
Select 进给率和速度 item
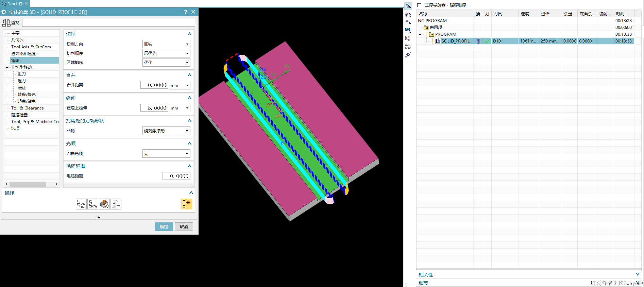(x=23, y=54)
